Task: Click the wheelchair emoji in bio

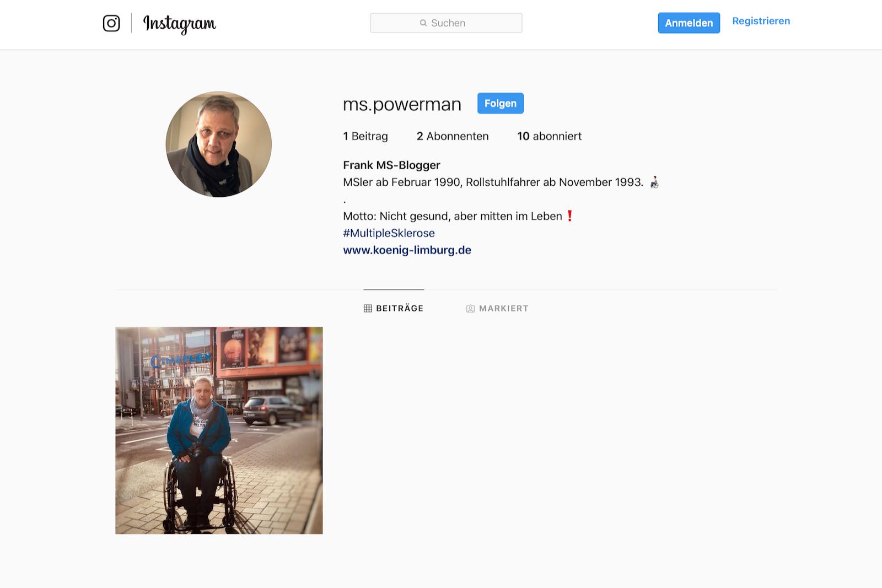Action: (654, 182)
